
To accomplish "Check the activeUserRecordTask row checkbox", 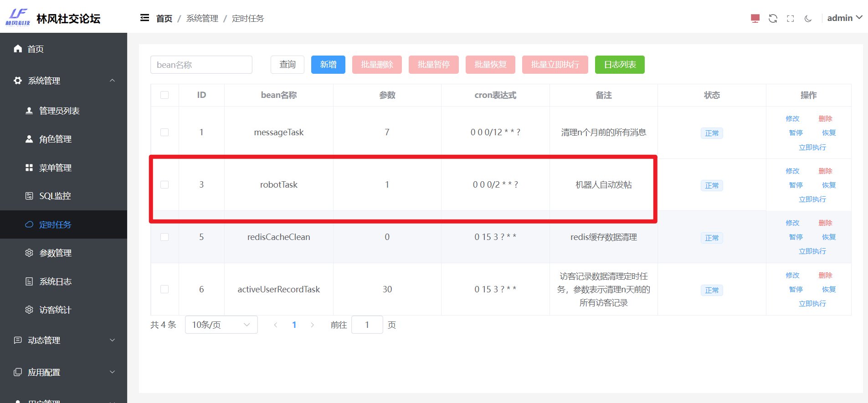I will pyautogui.click(x=164, y=289).
